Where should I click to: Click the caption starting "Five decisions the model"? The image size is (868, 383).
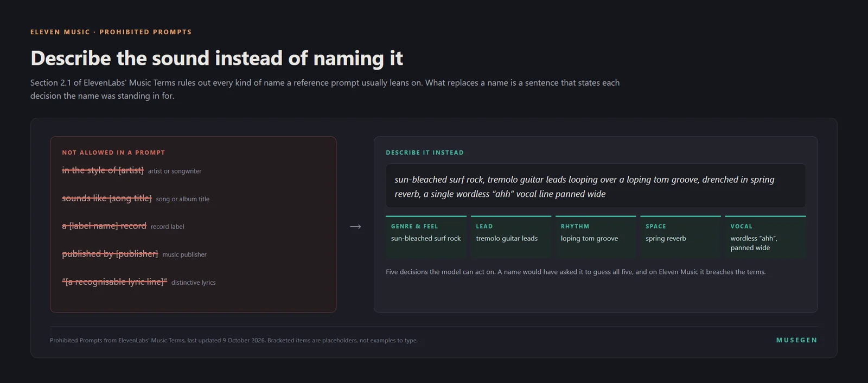(x=576, y=272)
